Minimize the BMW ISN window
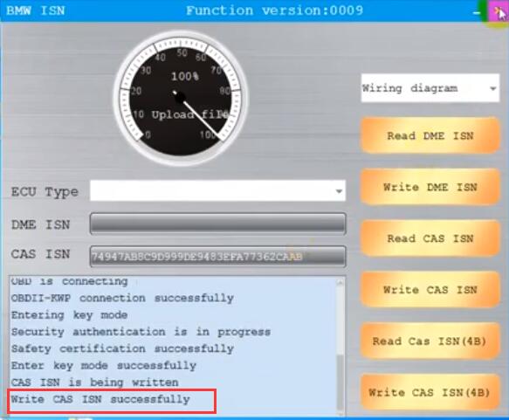The image size is (509, 420). (476, 12)
